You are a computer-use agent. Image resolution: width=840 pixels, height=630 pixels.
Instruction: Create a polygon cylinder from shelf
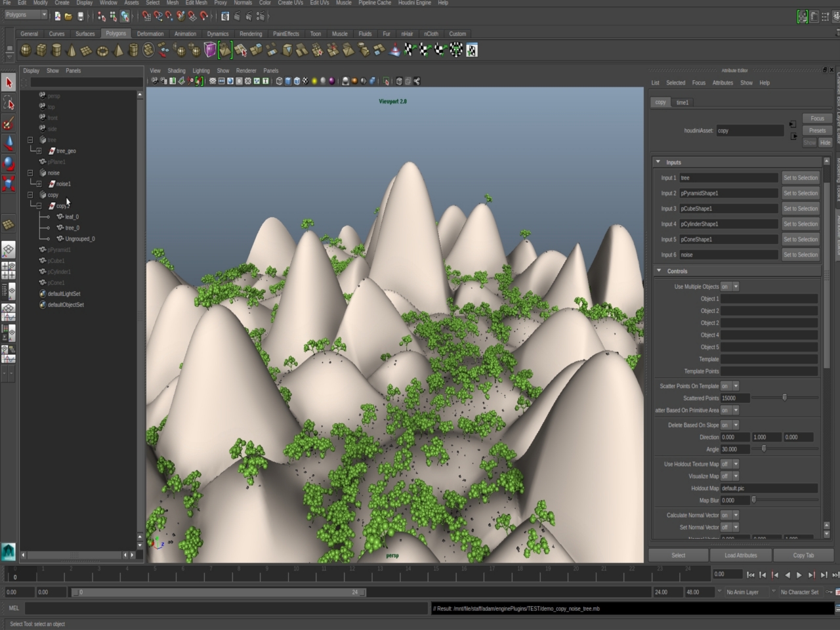(56, 50)
